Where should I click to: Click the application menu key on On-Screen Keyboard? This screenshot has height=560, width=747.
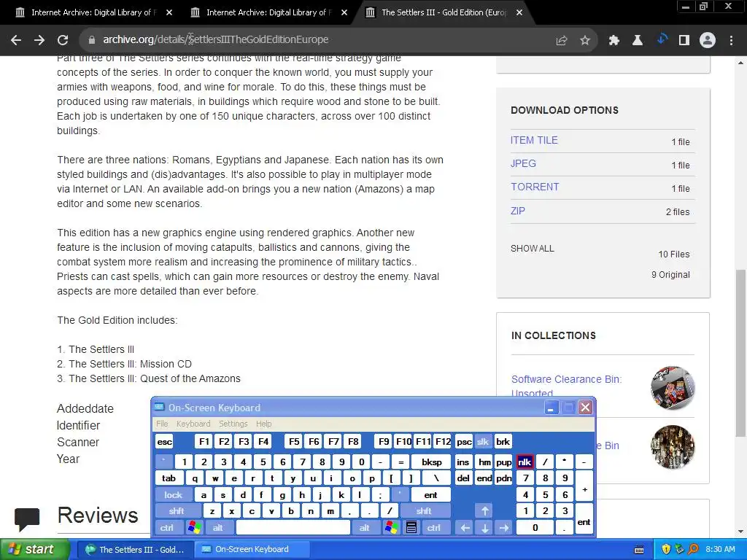point(411,528)
